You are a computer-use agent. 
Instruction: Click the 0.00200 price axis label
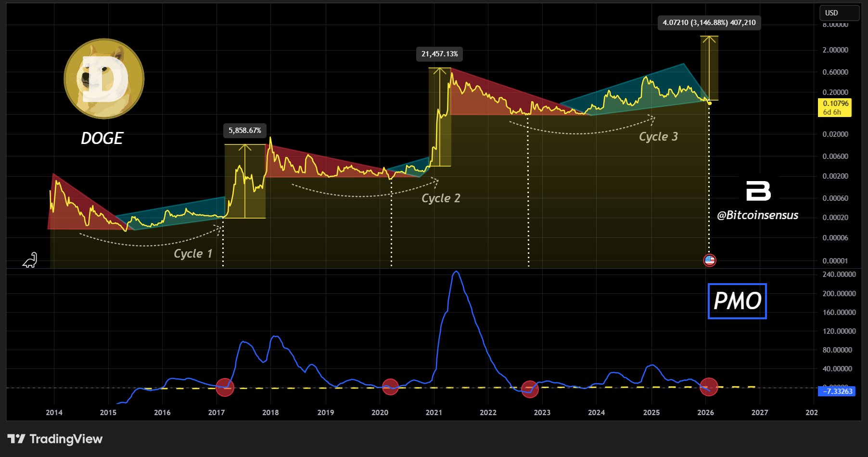pyautogui.click(x=835, y=176)
